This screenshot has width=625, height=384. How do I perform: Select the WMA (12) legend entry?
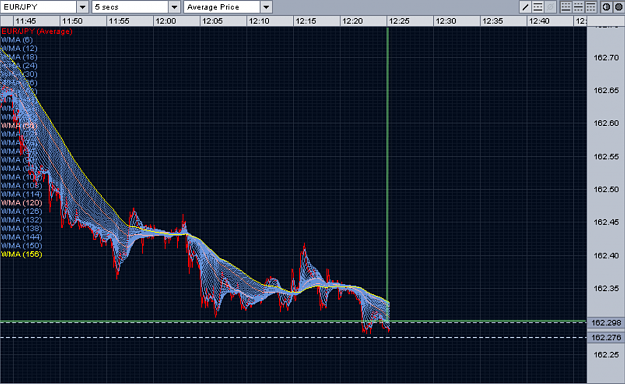(x=19, y=48)
